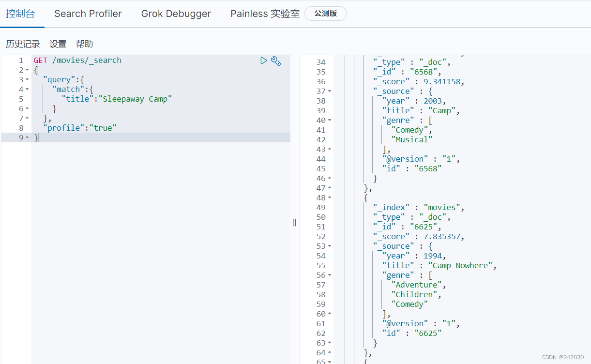Collapse _source fold at output line 37

click(330, 91)
